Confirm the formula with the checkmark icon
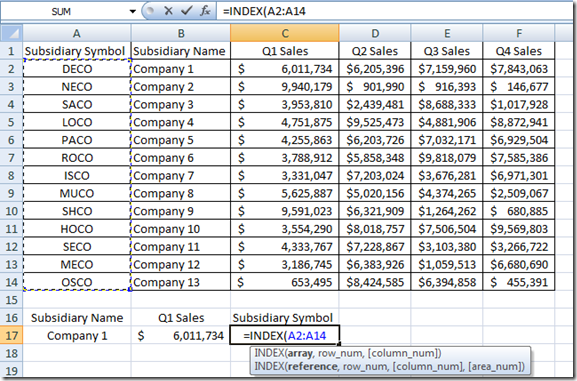Image resolution: width=577 pixels, height=381 pixels. point(187,11)
